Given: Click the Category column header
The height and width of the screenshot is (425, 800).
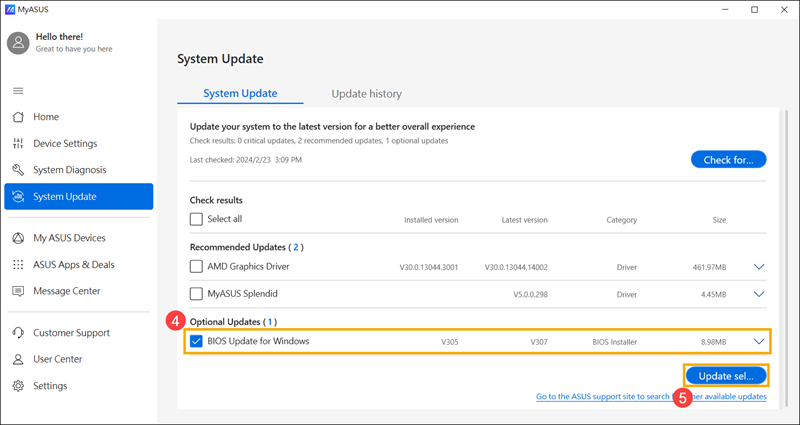Looking at the screenshot, I should tap(621, 220).
